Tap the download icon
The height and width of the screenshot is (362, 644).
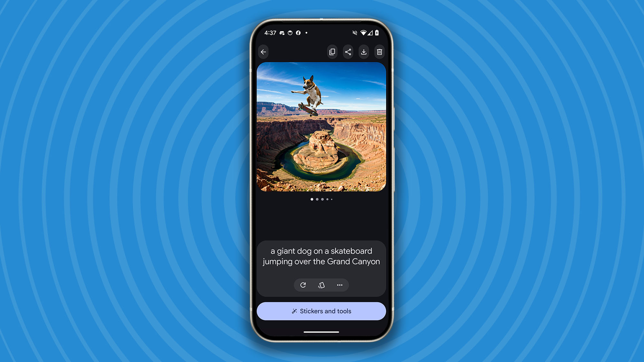click(364, 52)
